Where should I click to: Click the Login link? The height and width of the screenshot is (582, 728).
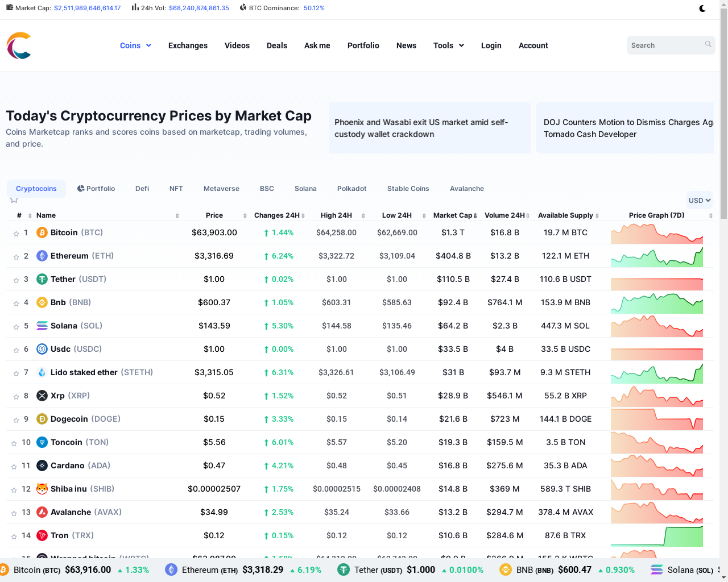coord(491,45)
